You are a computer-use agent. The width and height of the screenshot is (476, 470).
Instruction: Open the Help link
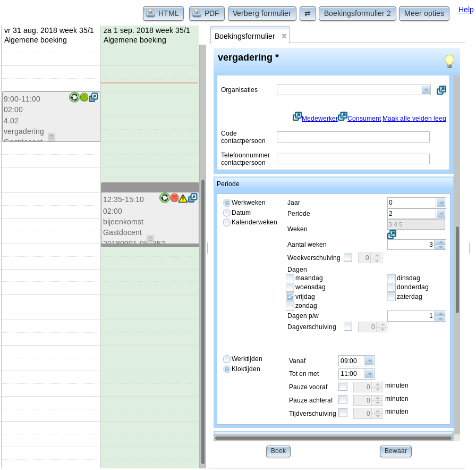coord(466,10)
